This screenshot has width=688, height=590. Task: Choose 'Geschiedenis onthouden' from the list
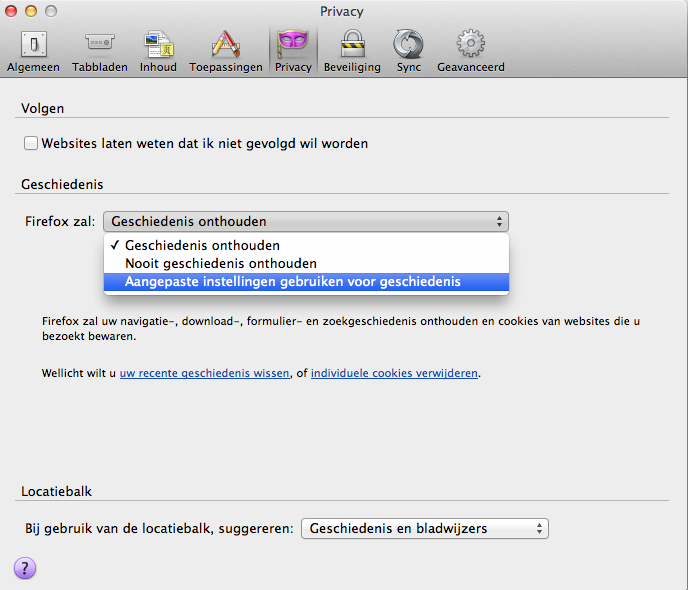[202, 245]
